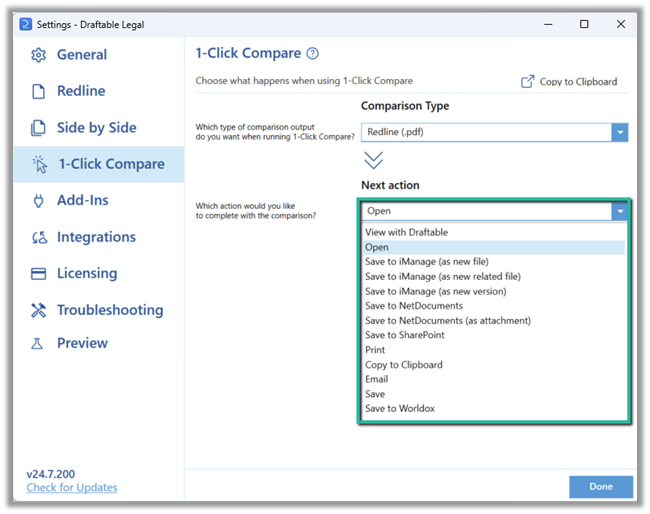Click the Side by Side documents icon
Image resolution: width=650 pixels, height=514 pixels.
[x=39, y=128]
